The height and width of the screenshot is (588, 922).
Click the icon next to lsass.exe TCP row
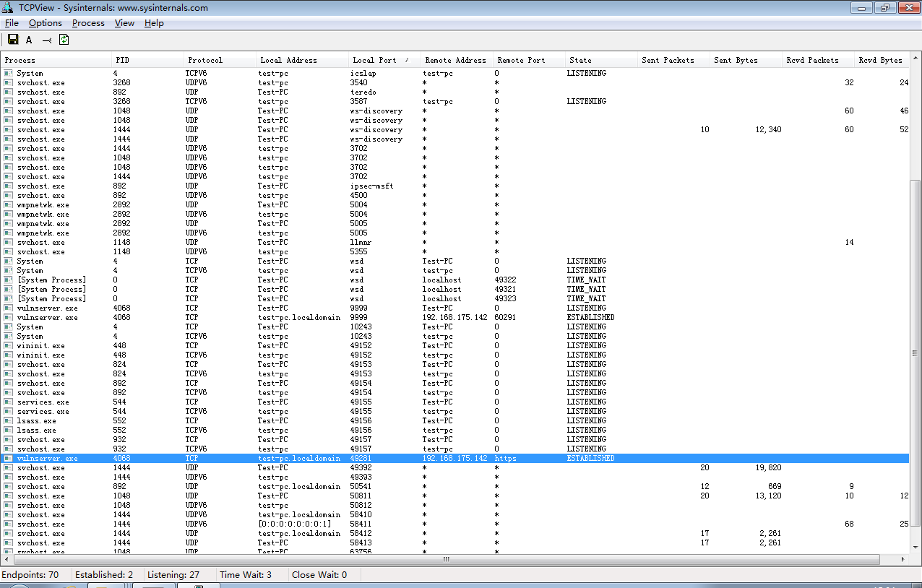point(8,421)
